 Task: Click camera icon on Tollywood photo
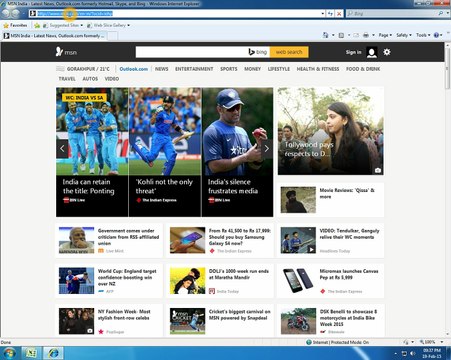[378, 170]
